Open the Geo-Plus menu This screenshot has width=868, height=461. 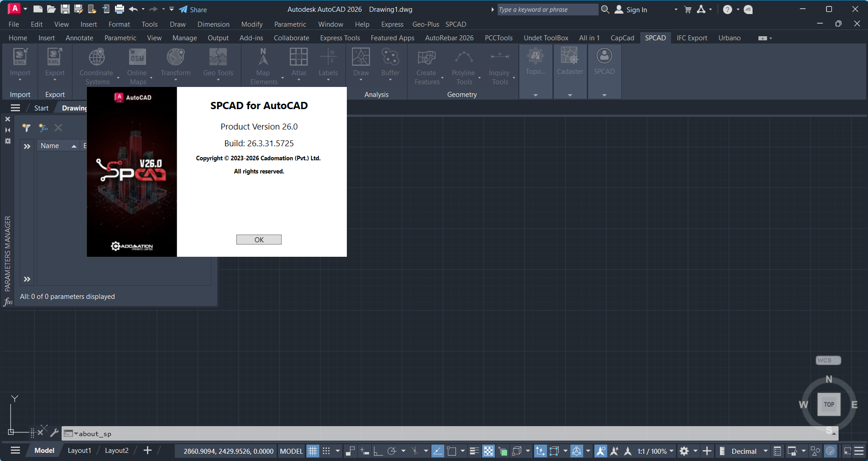click(x=426, y=24)
